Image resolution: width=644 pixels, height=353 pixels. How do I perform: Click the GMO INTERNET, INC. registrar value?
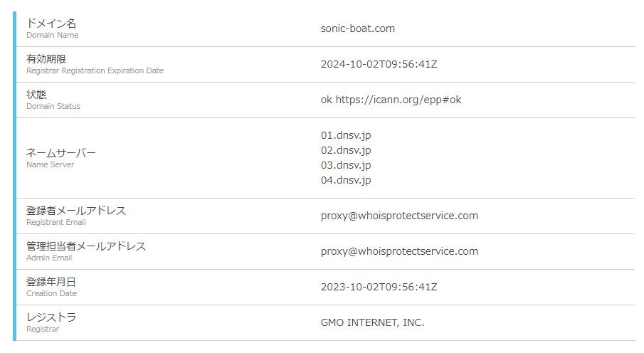pyautogui.click(x=372, y=322)
